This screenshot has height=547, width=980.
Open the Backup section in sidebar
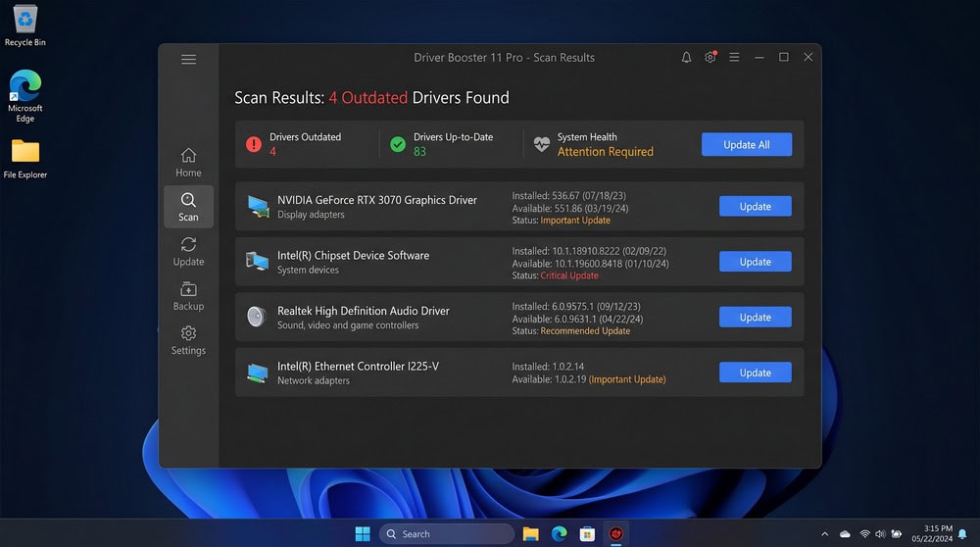[188, 296]
